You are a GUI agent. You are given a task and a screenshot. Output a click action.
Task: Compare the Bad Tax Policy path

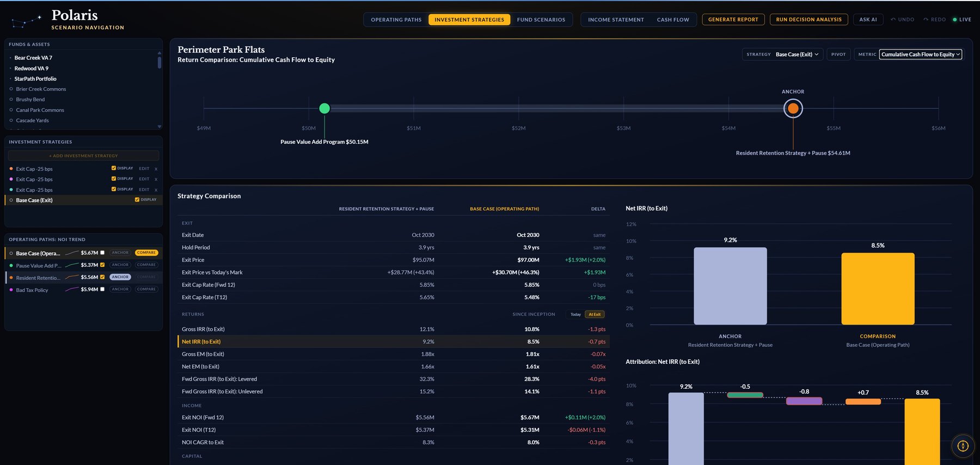146,289
